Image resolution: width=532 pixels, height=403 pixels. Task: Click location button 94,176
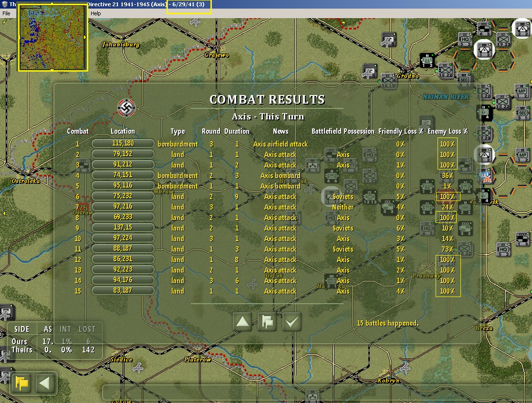[123, 280]
